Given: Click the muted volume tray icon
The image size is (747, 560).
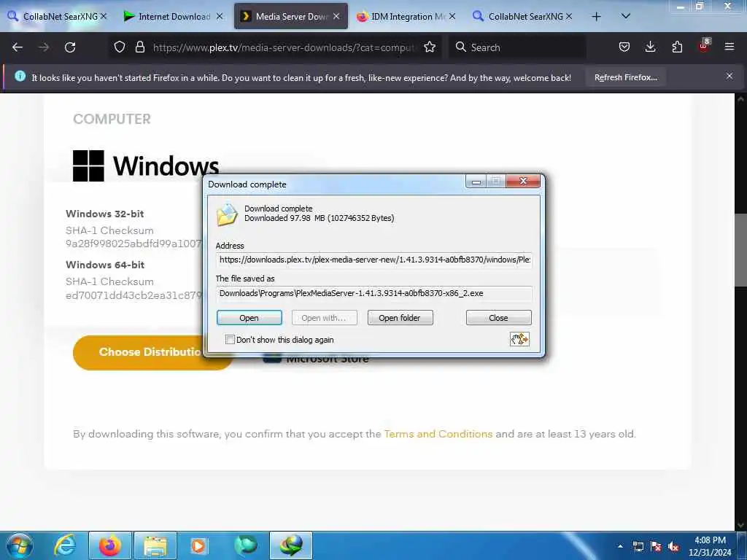Looking at the screenshot, I should coord(673,547).
